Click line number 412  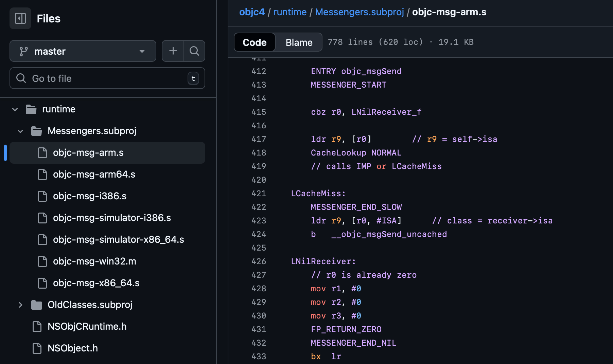pos(259,71)
